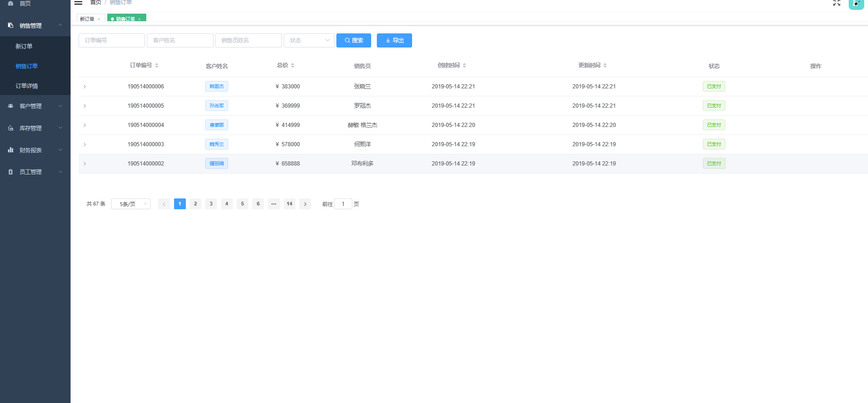Click customer tag in order 190514000005 row
The image size is (868, 403).
coord(216,106)
